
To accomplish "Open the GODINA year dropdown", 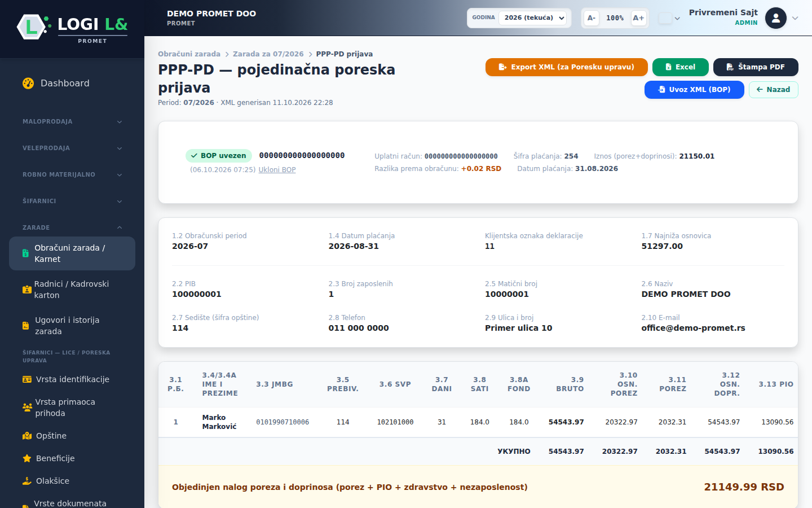I will [533, 18].
